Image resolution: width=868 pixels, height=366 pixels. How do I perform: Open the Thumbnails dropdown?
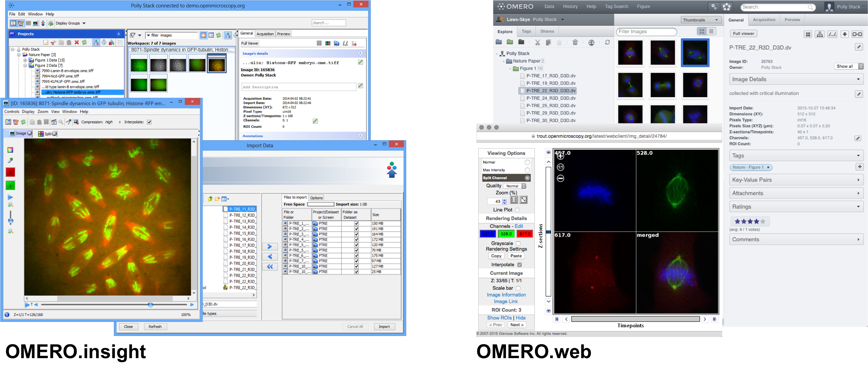[701, 20]
